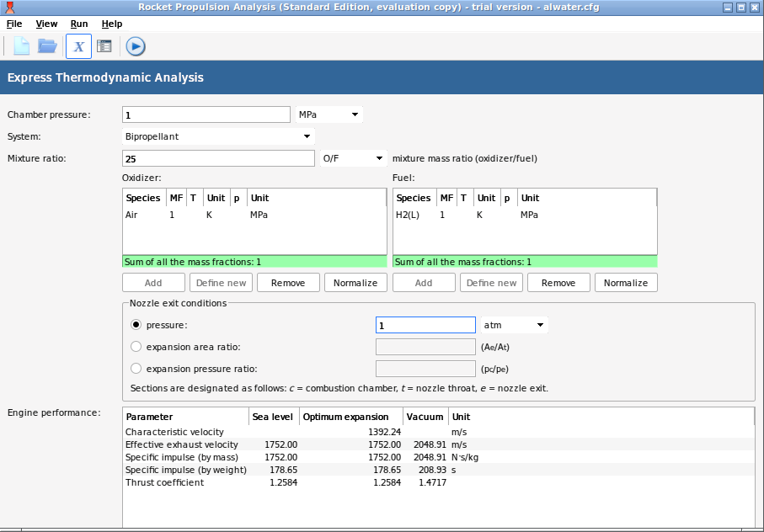Image resolution: width=764 pixels, height=532 pixels.
Task: Open the Run menu
Action: coord(79,24)
